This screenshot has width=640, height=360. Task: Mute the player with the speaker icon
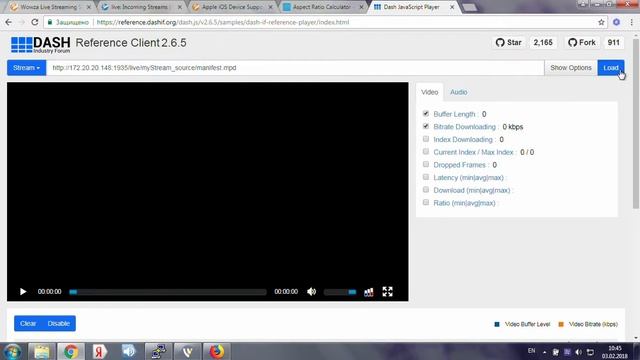[x=311, y=291]
